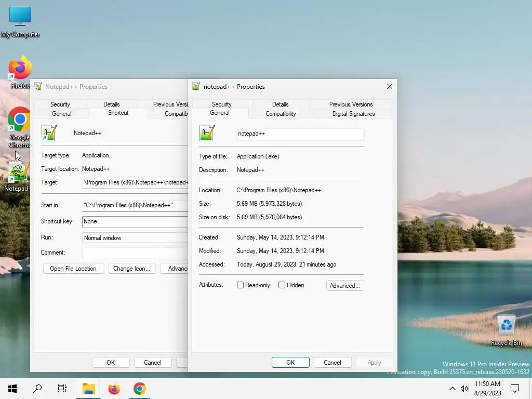The width and height of the screenshot is (532, 399).
Task: Open Chrome from the taskbar
Action: (139, 389)
